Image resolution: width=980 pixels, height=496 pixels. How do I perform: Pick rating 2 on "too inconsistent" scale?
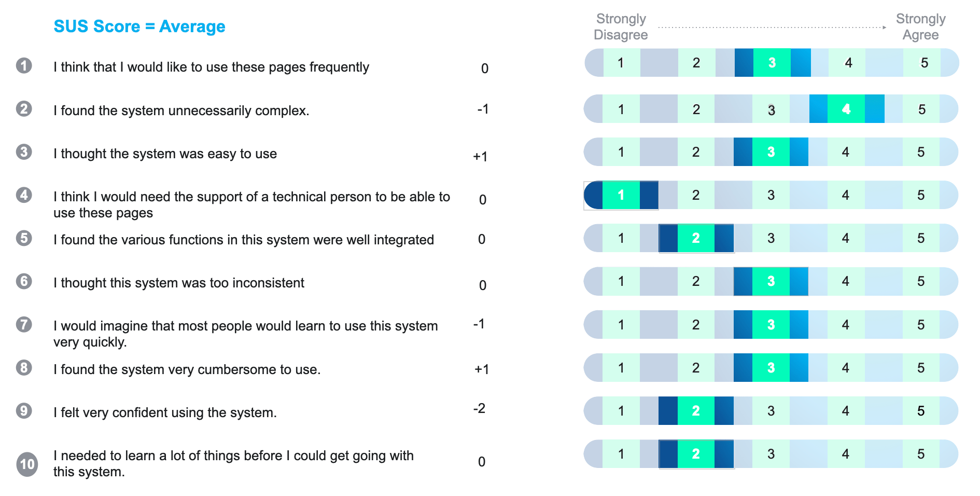pyautogui.click(x=696, y=281)
